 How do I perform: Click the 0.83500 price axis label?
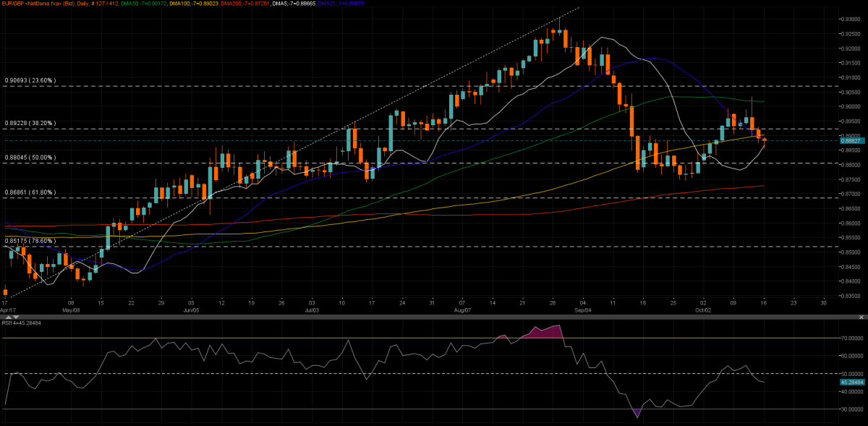coord(849,296)
